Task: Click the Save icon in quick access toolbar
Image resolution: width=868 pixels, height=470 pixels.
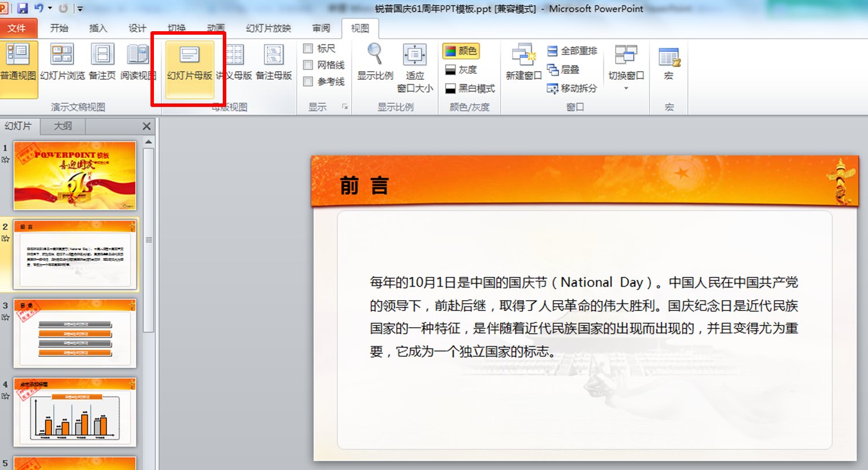Action: click(23, 8)
